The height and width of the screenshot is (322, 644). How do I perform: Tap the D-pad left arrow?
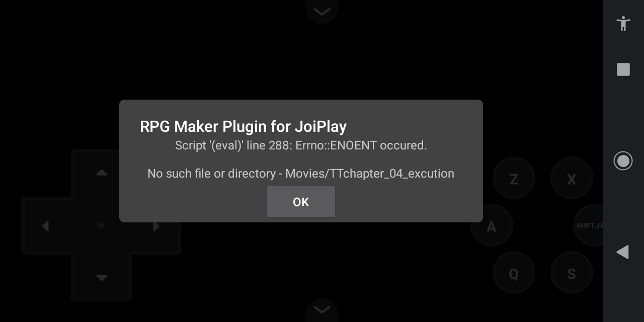45,226
